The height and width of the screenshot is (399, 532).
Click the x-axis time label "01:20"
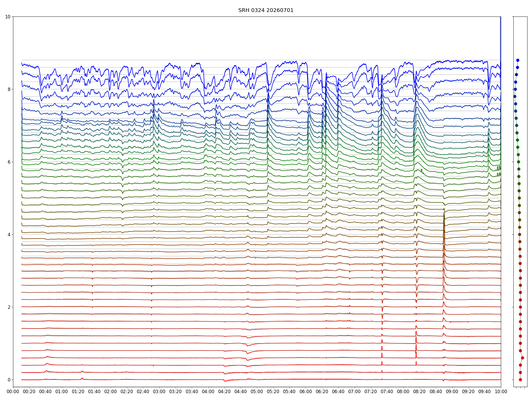point(78,392)
